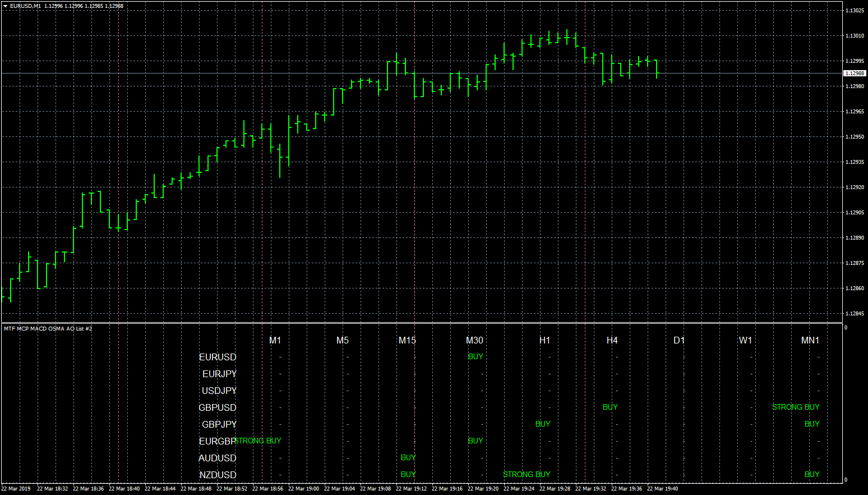868x495 pixels.
Task: Click the H1 column header
Action: click(x=545, y=340)
